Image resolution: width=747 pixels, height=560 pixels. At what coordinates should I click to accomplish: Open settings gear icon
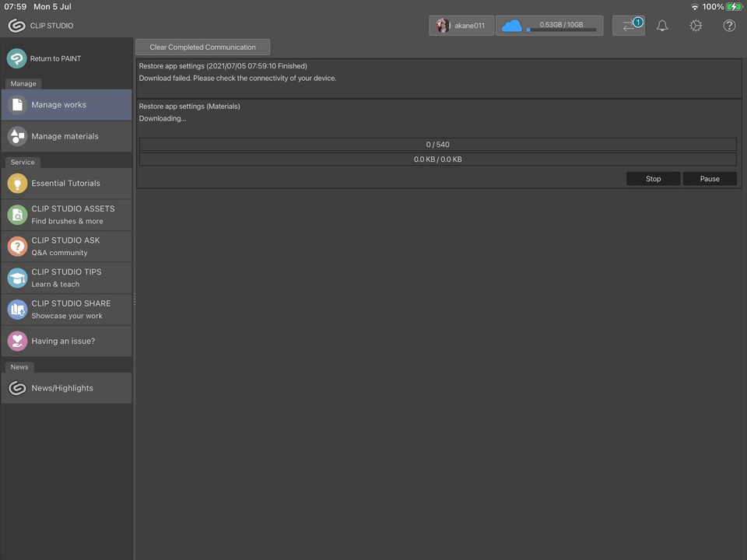696,26
